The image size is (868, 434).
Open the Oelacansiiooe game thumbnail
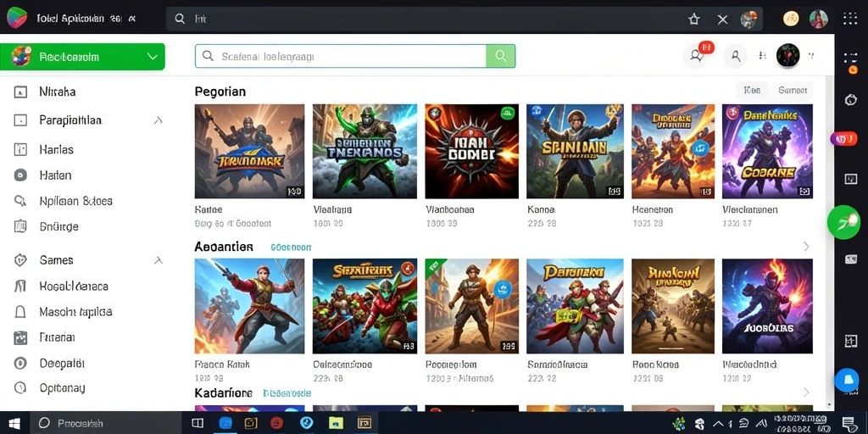(364, 306)
